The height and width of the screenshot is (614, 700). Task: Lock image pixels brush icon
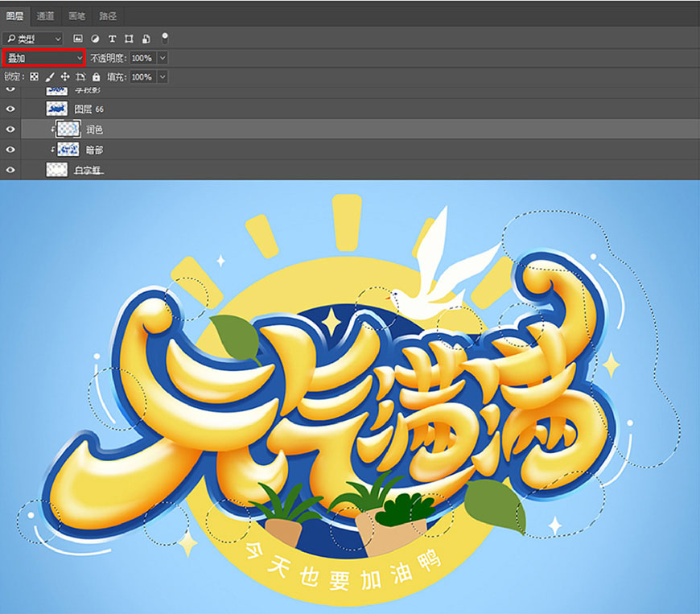point(50,76)
